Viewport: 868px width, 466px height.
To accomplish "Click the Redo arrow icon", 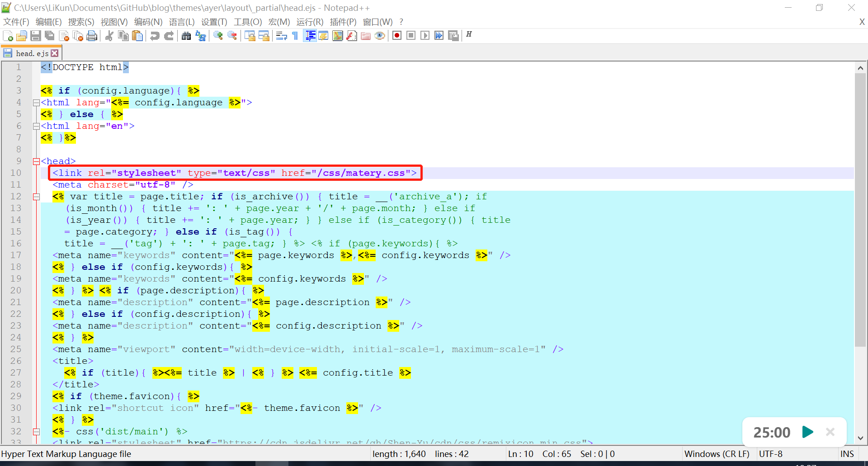I will click(169, 36).
